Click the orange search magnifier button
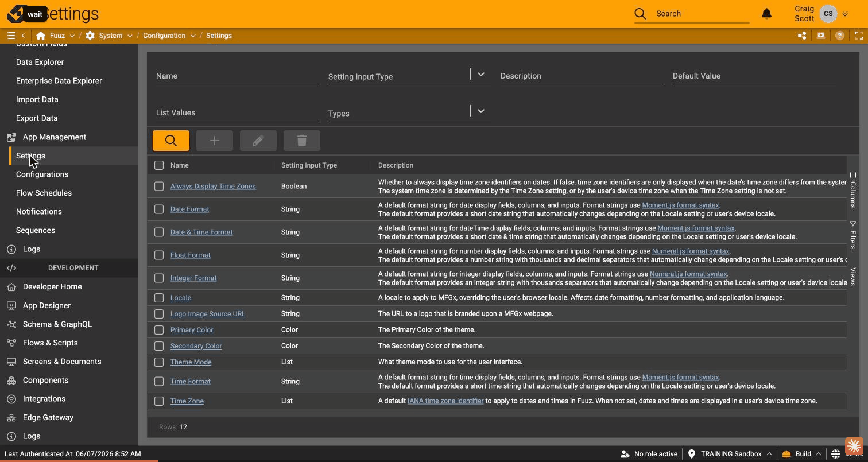Image resolution: width=868 pixels, height=462 pixels. point(171,141)
